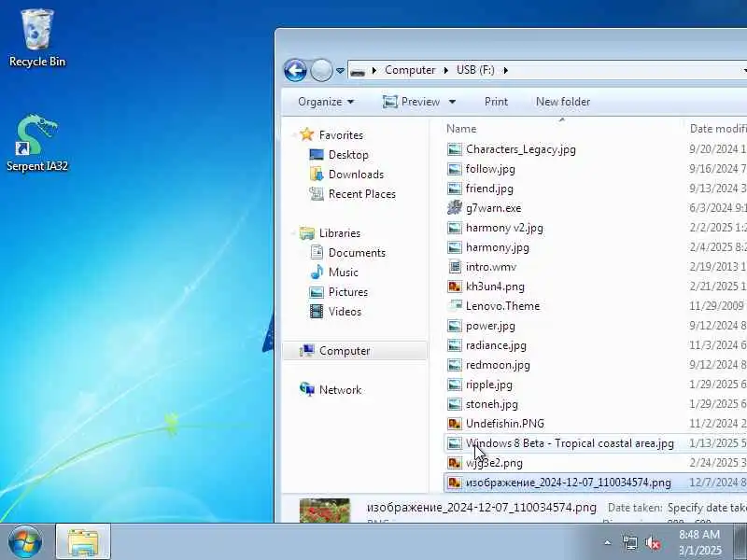Open the network status tray icon
This screenshot has height=560, width=747.
click(629, 542)
